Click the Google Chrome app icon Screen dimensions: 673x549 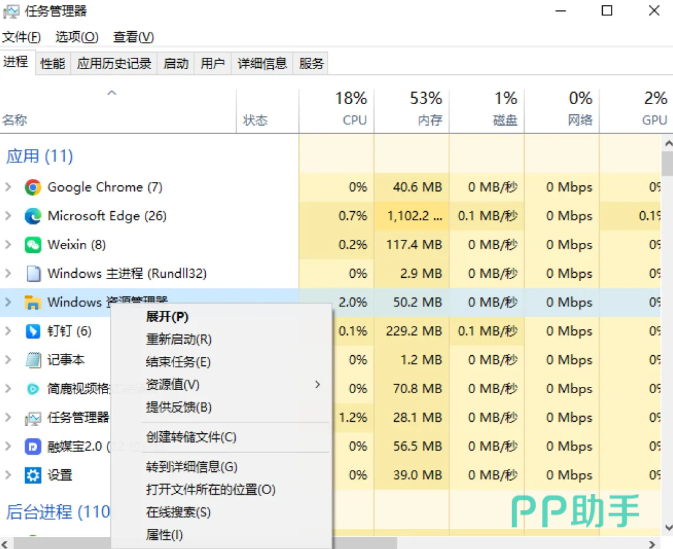(x=33, y=188)
